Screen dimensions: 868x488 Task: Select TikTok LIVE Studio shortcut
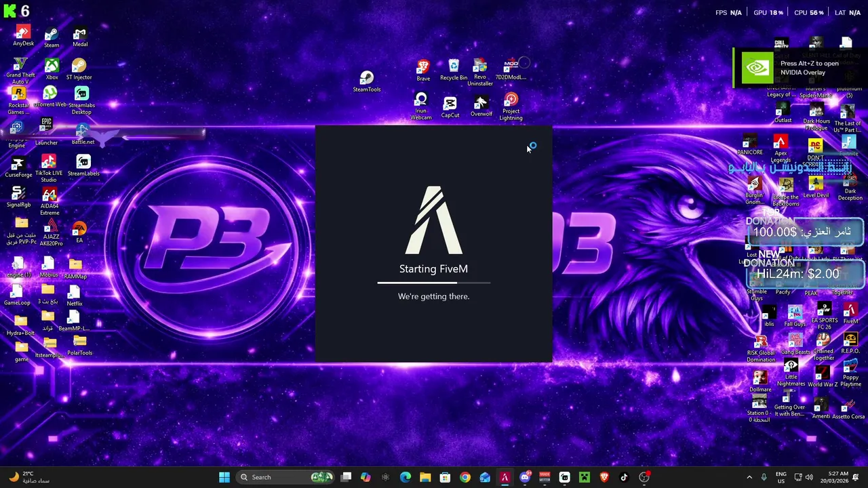point(49,169)
